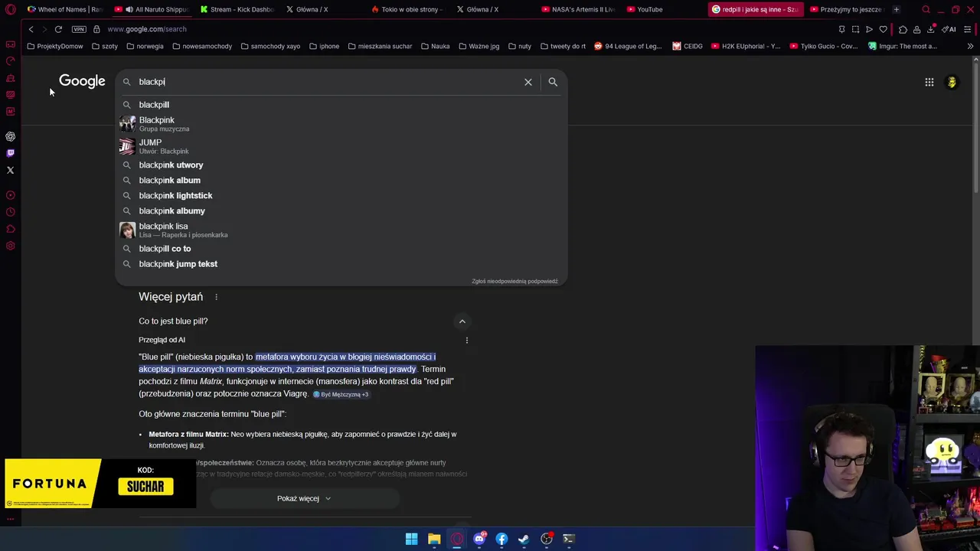The image size is (980, 551).
Task: Click the magnifier search button in search box
Action: [553, 82]
